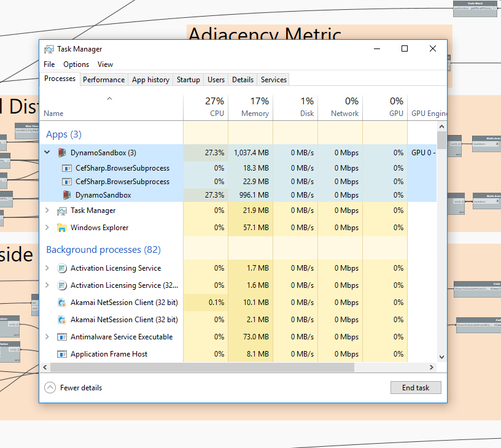Expand the Windows Explorer process row
This screenshot has height=448, width=501.
pyautogui.click(x=47, y=228)
